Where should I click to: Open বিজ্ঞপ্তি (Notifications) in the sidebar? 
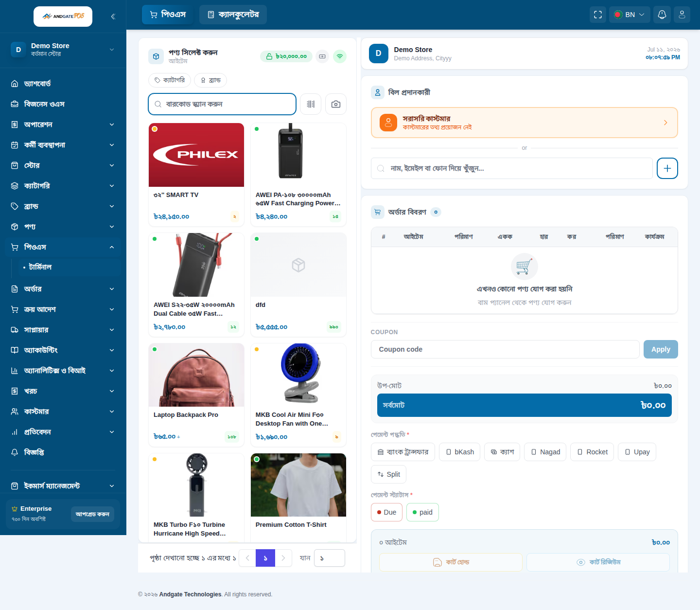point(63,452)
